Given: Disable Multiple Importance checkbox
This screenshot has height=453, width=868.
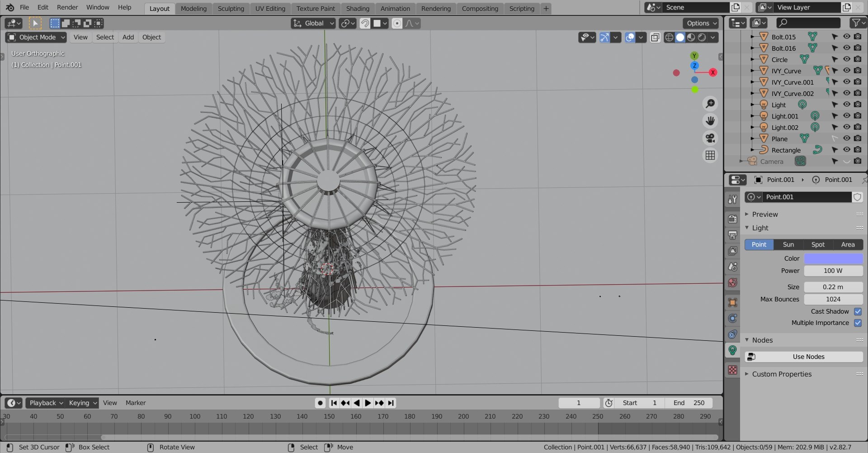Looking at the screenshot, I should pyautogui.click(x=858, y=323).
